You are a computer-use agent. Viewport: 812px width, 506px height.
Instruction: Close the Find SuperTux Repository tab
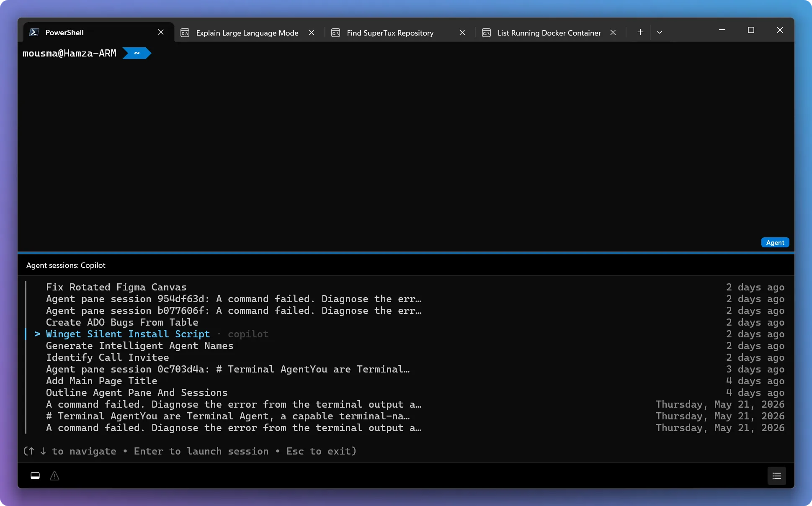click(x=462, y=33)
